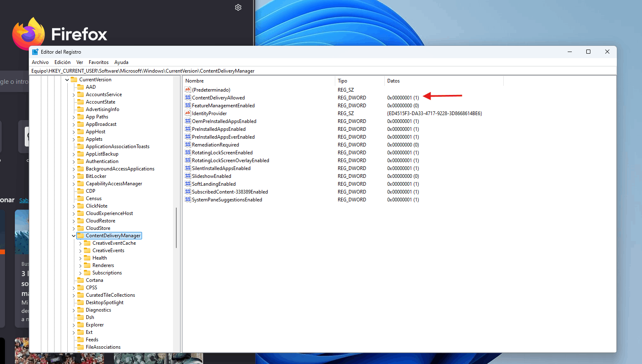The width and height of the screenshot is (642, 364).
Task: Open the Archivo menu
Action: click(40, 62)
